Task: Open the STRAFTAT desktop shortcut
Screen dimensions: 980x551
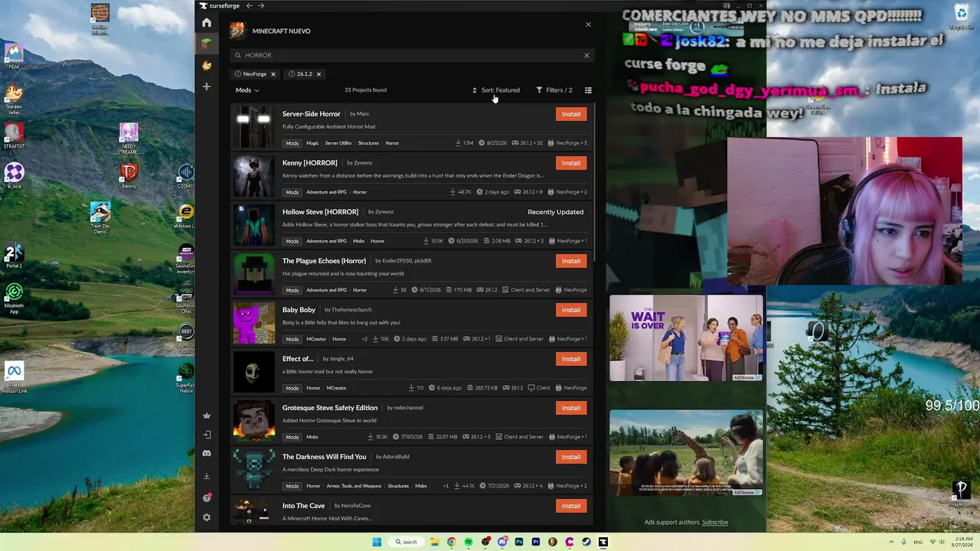Action: (x=14, y=136)
